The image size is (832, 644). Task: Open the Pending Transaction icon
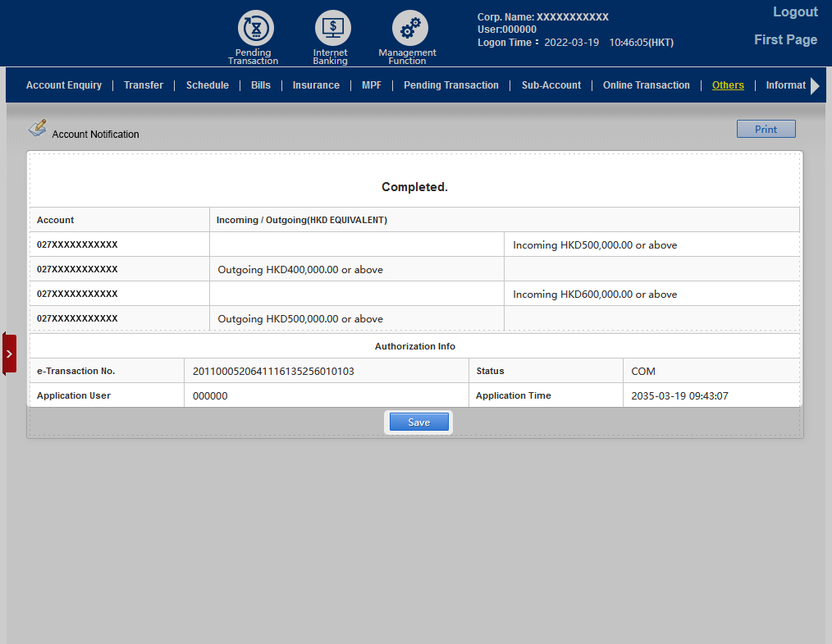coord(255,28)
